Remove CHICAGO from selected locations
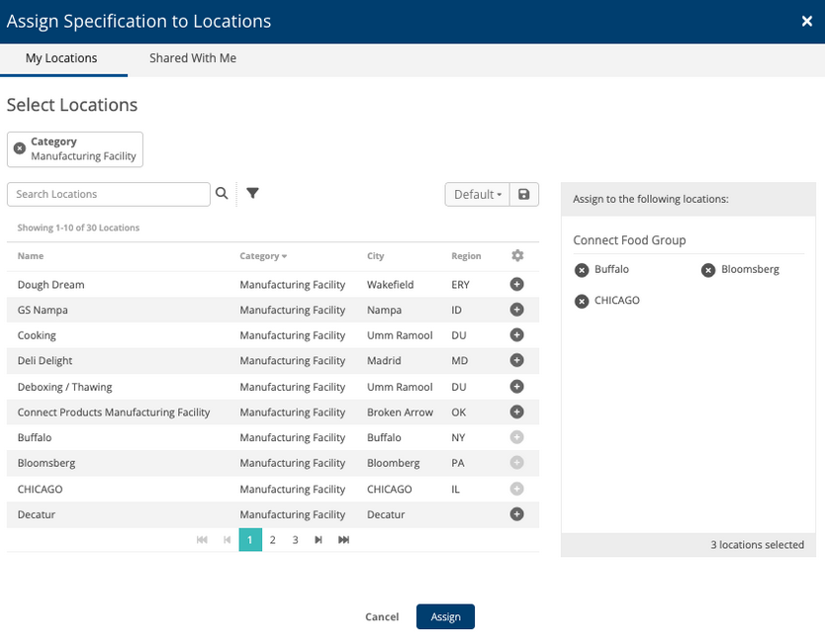 [x=582, y=302]
